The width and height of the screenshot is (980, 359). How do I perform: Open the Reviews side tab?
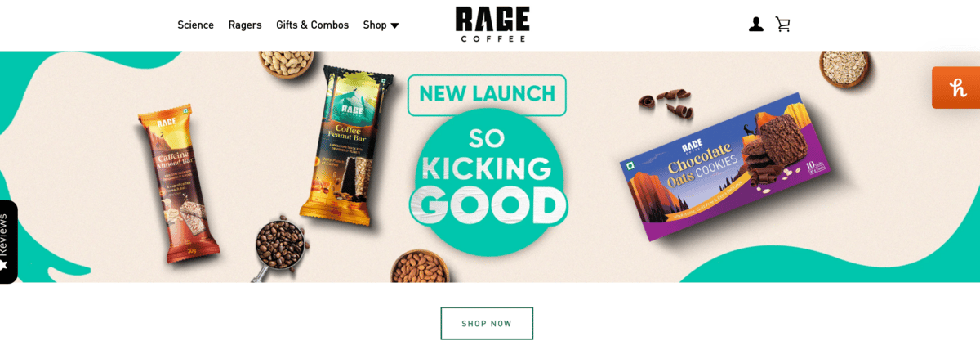point(8,242)
